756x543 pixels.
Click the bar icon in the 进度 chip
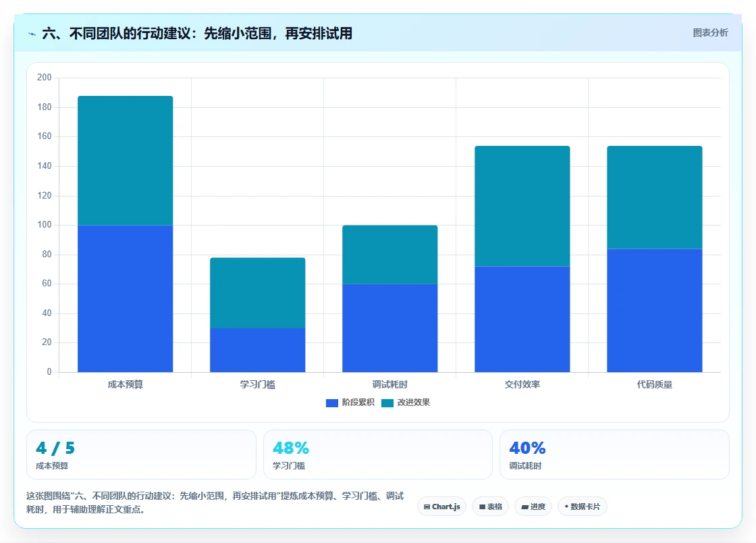click(x=524, y=507)
